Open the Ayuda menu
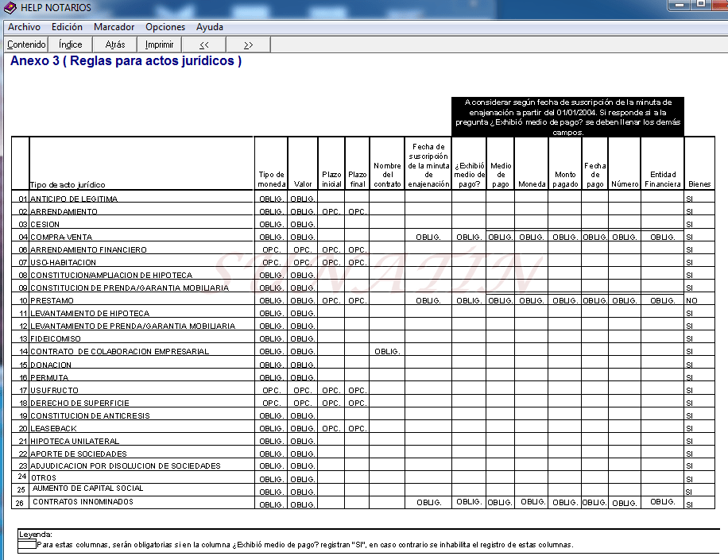 210,27
